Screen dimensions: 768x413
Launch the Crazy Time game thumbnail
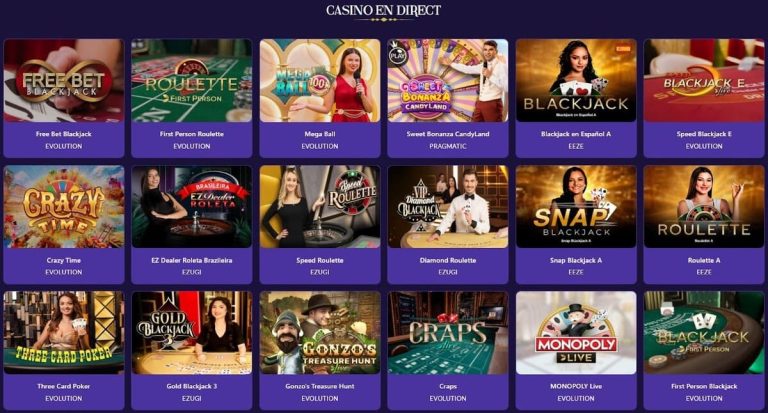(64, 206)
